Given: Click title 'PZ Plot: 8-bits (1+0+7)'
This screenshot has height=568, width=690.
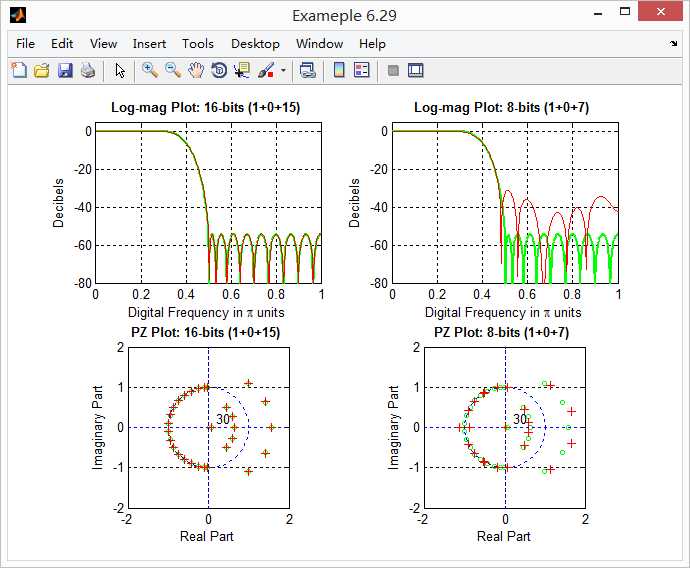Looking at the screenshot, I should pyautogui.click(x=502, y=332).
